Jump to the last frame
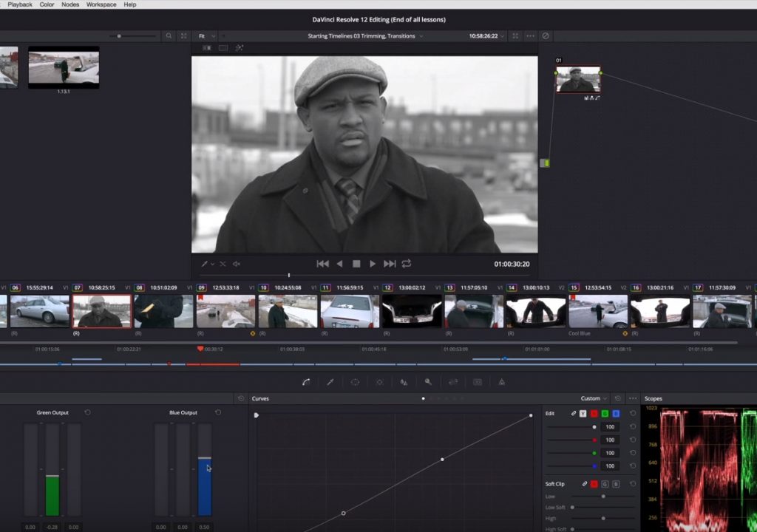The width and height of the screenshot is (757, 532). [x=390, y=264]
